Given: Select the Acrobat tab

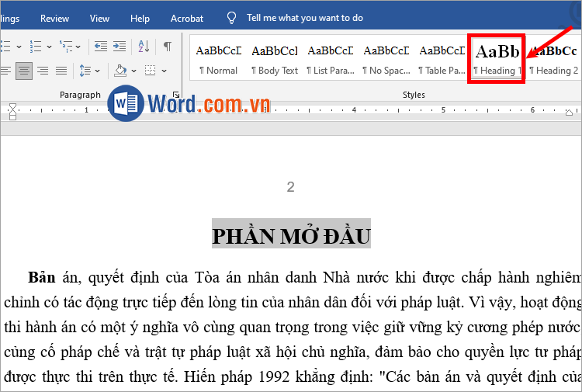Looking at the screenshot, I should pyautogui.click(x=187, y=18).
